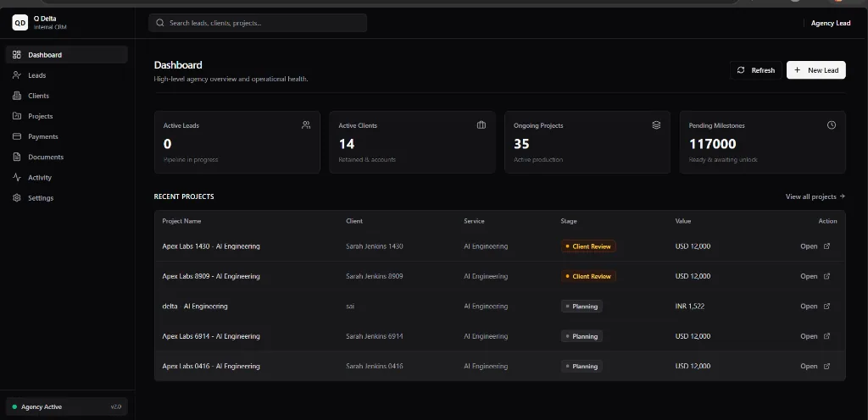Click the Refresh button
Viewport: 868px width, 420px height.
[x=755, y=70]
